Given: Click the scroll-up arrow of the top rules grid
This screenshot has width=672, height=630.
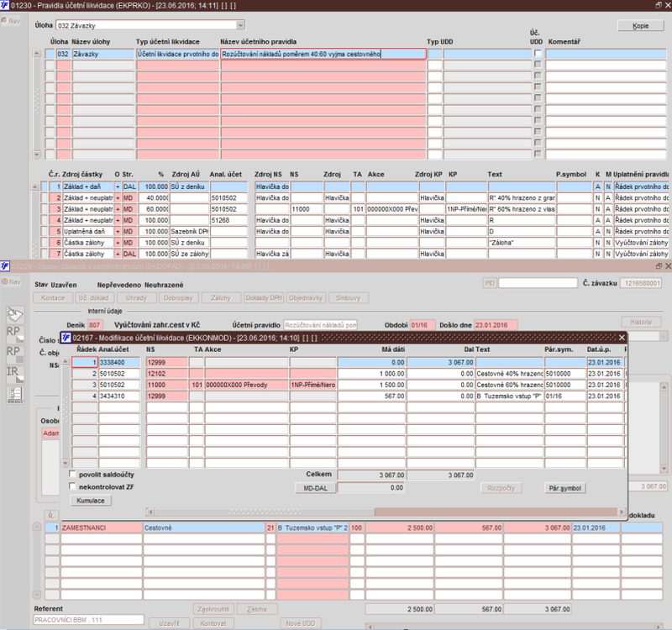Looking at the screenshot, I should (36, 53).
